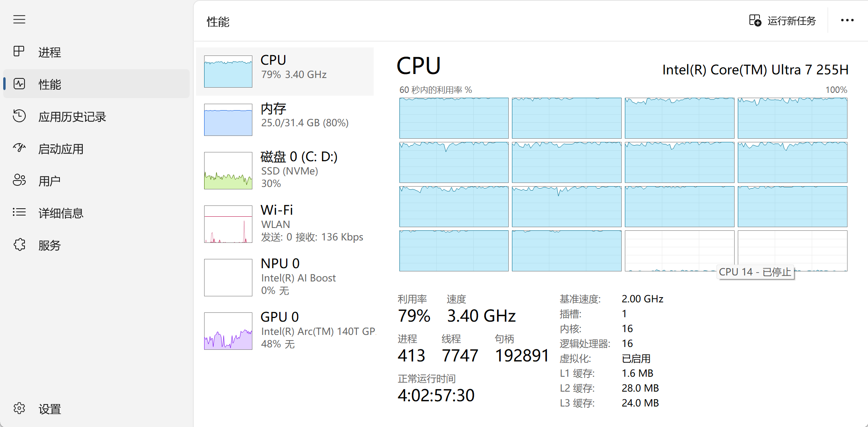Screen dimensions: 868x427
Task: Open the 服务 services puzzle icon
Action: [x=19, y=244]
